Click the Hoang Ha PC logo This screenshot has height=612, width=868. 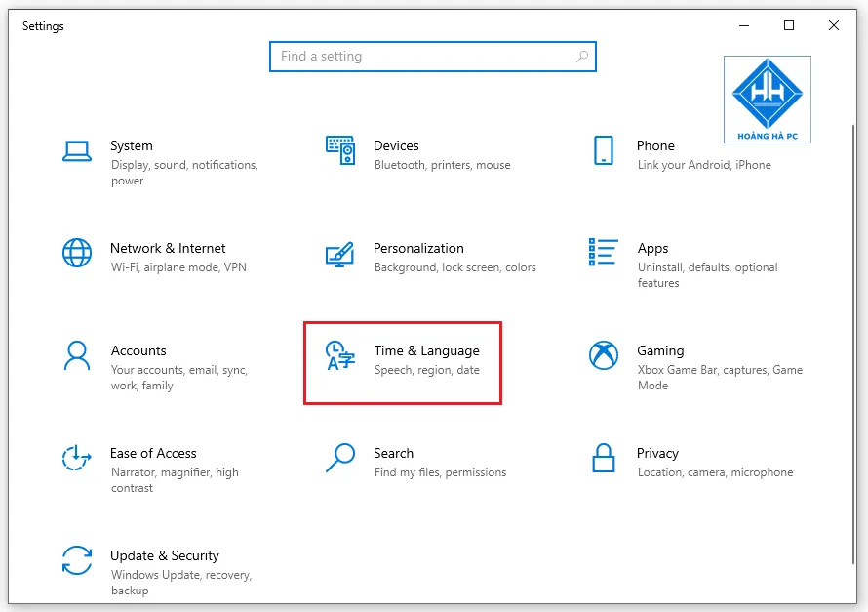point(767,99)
